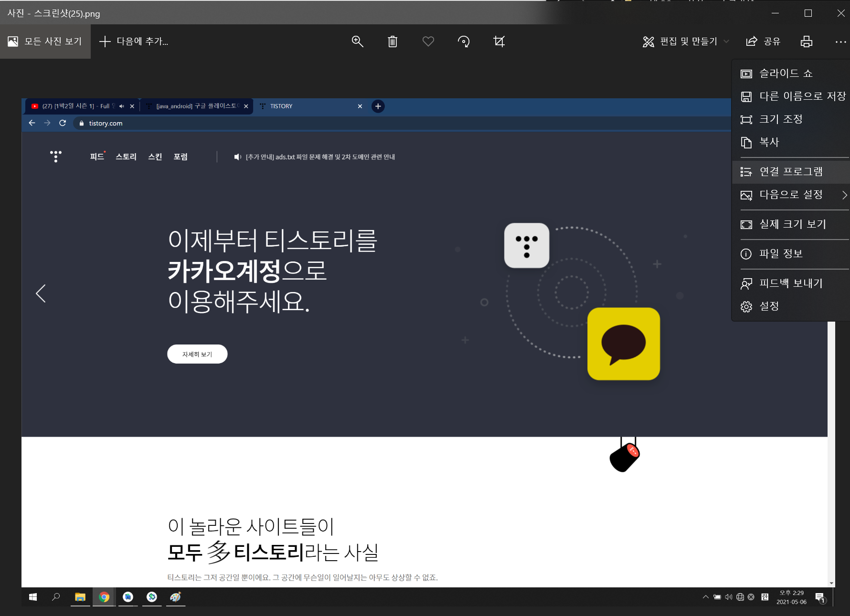Click the Tistory logo in the page

[x=56, y=157]
